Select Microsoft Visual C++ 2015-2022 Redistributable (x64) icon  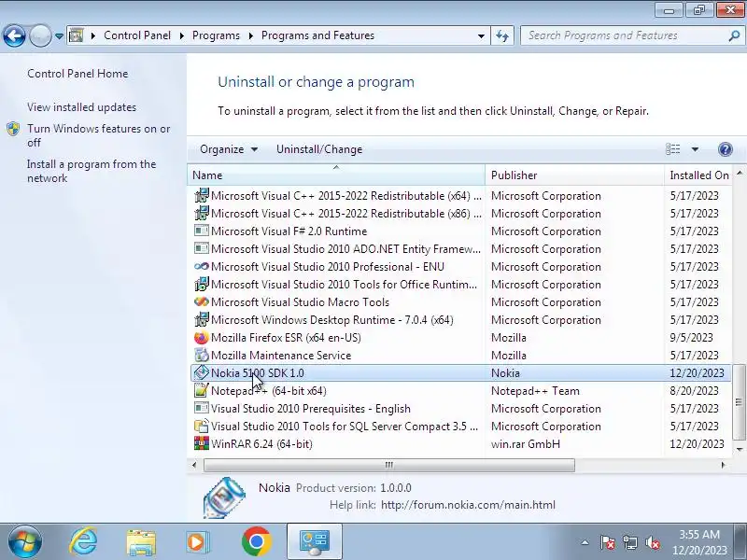tap(202, 196)
